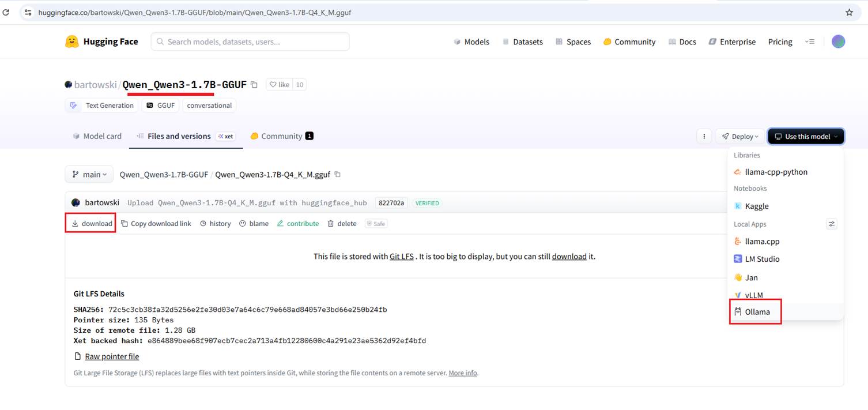
Task: Open Pricing in top navigation
Action: coord(780,42)
